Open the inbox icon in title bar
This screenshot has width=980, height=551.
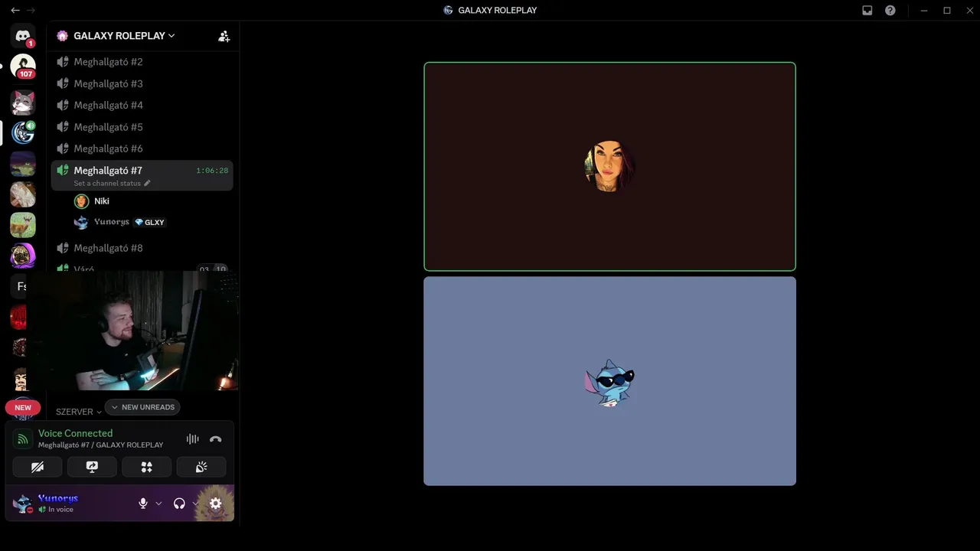[867, 11]
